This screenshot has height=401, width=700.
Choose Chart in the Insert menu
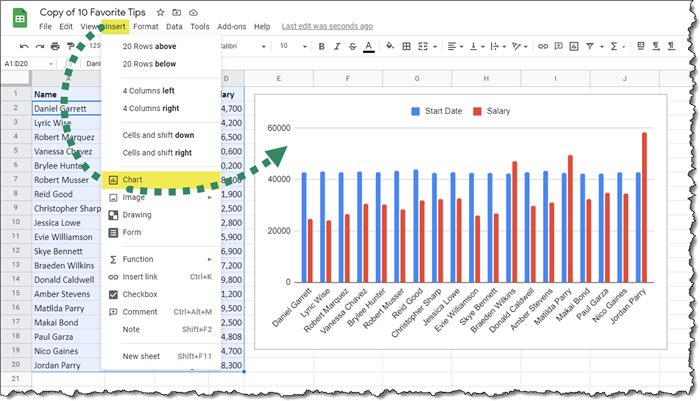click(x=133, y=180)
